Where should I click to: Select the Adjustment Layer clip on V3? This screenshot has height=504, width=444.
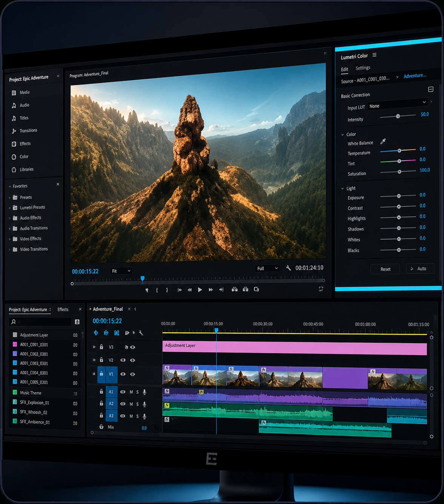(x=295, y=348)
